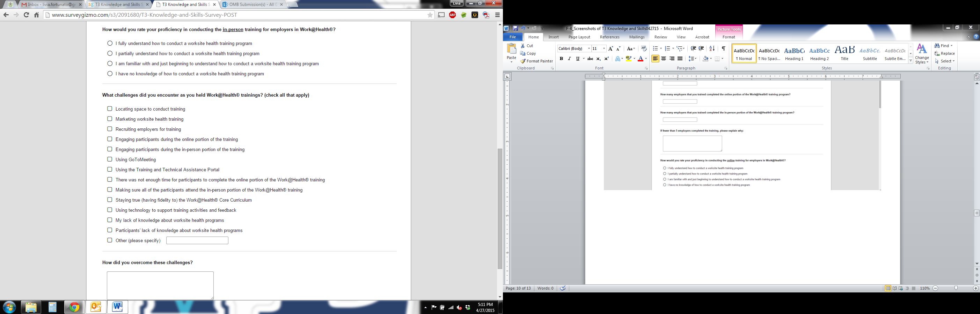Image resolution: width=980 pixels, height=314 pixels.
Task: Click the 'Other (please specify)' text field
Action: point(197,240)
